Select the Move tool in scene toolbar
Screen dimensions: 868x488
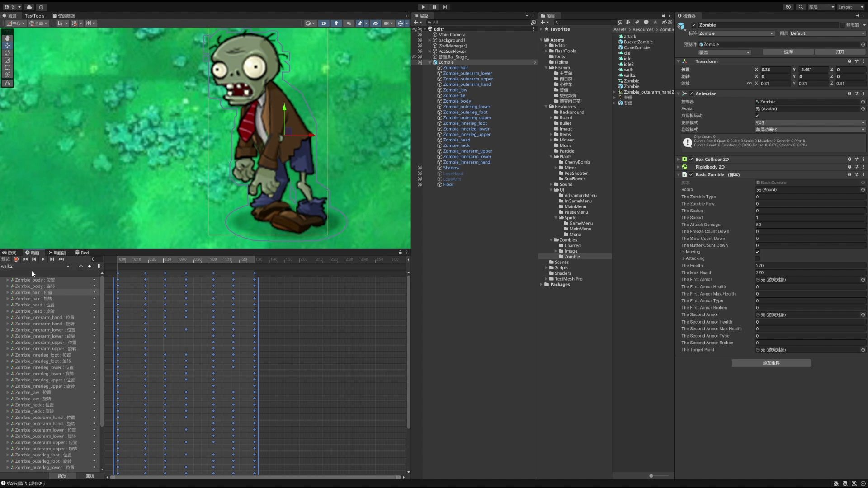(x=7, y=46)
